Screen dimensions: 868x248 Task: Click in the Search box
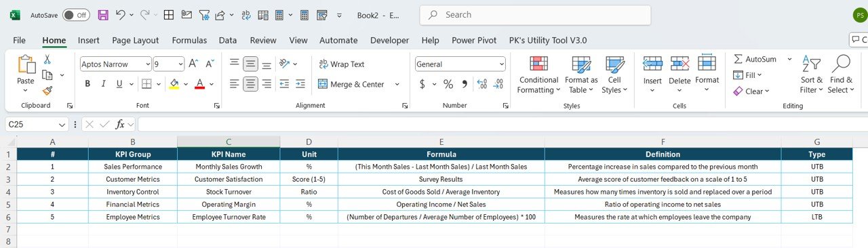point(536,15)
